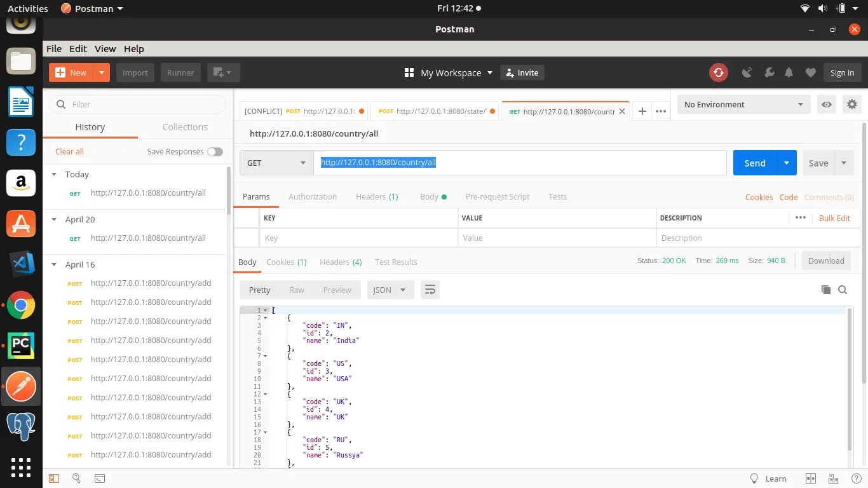
Task: Switch to response Headers (4) tab
Action: point(341,262)
